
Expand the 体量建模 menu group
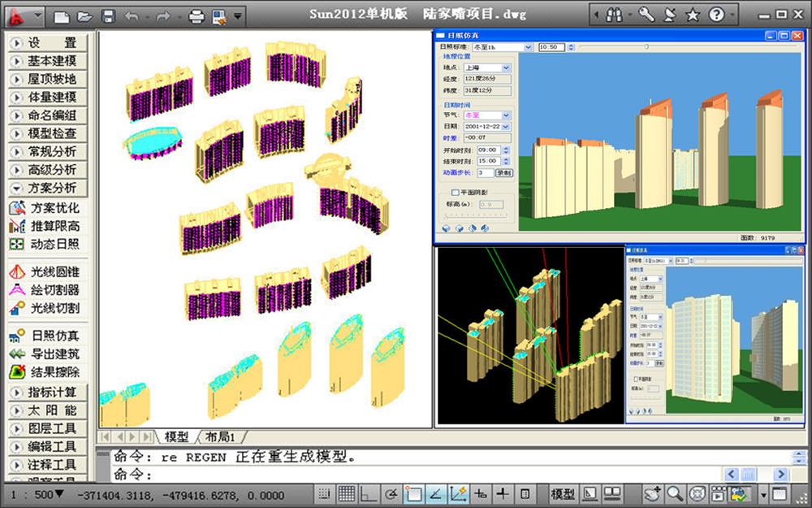(x=48, y=97)
